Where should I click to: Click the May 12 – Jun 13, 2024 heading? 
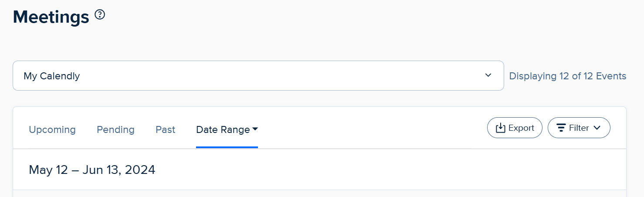(92, 170)
